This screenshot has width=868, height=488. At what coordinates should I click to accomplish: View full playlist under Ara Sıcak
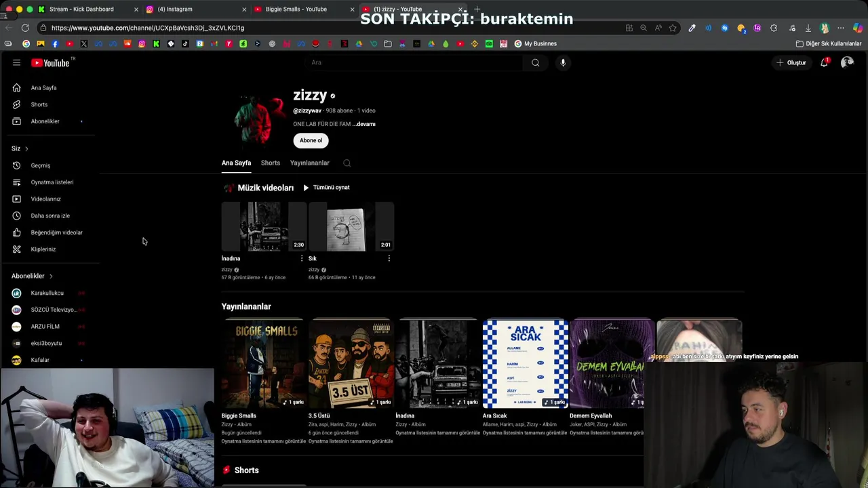(525, 433)
